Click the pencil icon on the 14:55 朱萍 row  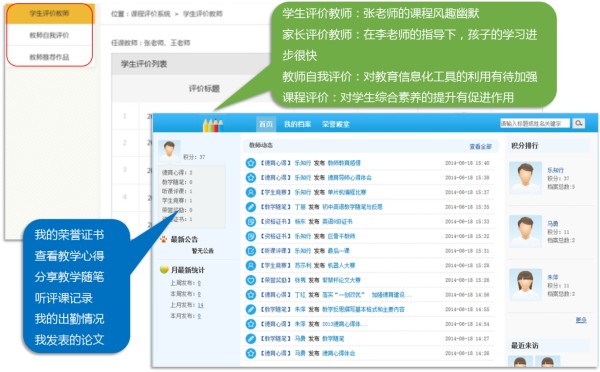pyautogui.click(x=251, y=309)
